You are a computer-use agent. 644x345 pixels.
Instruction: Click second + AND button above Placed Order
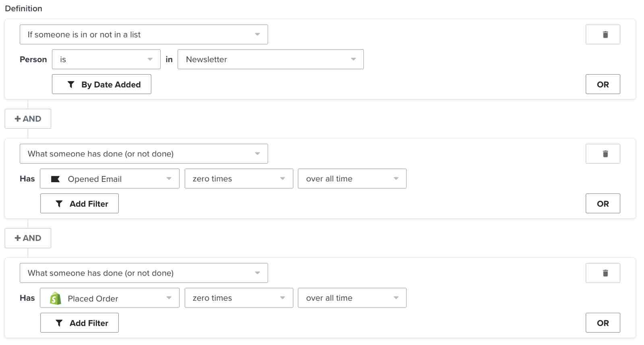coord(28,238)
